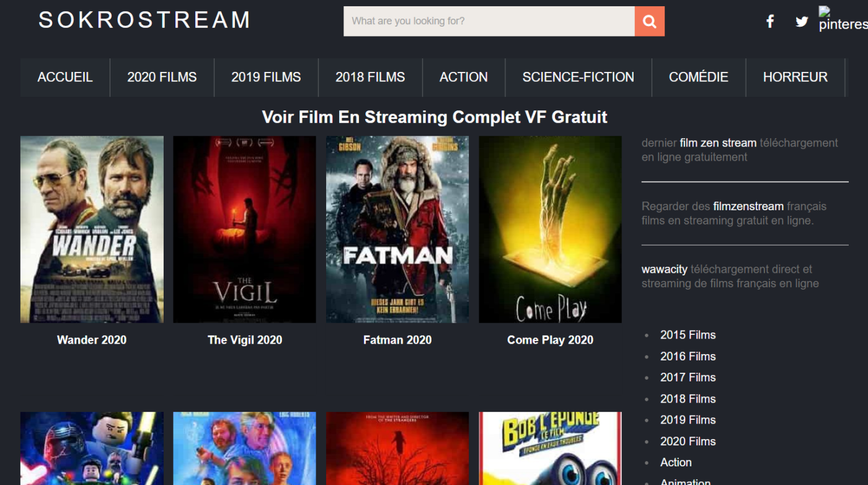The image size is (868, 485).
Task: Open '2016 Films' in the sidebar list
Action: pyautogui.click(x=688, y=356)
